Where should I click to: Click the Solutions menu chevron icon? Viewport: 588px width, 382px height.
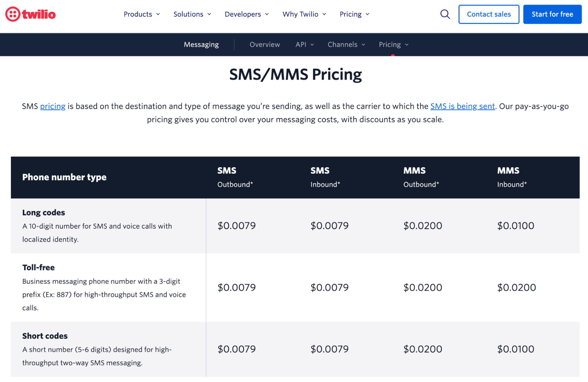pyautogui.click(x=209, y=14)
